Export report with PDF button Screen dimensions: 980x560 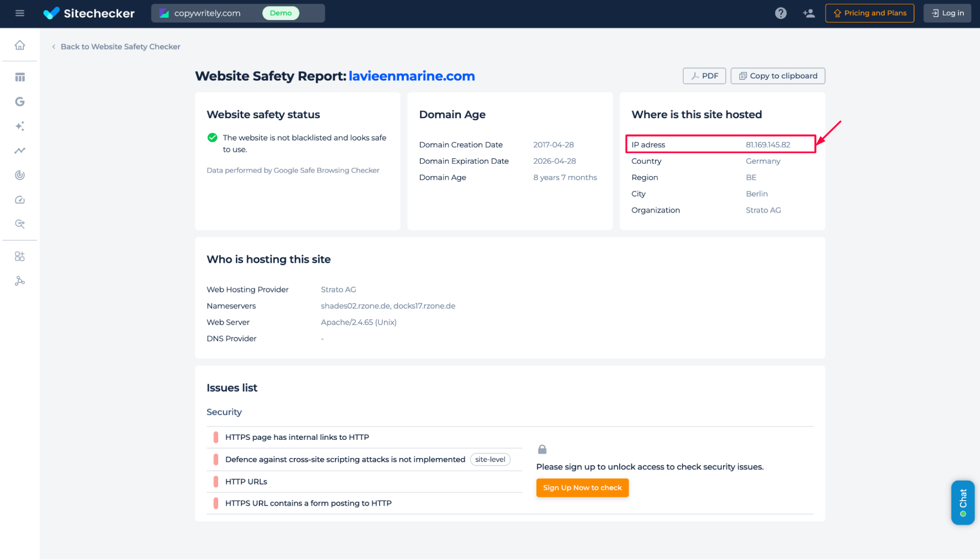tap(704, 76)
